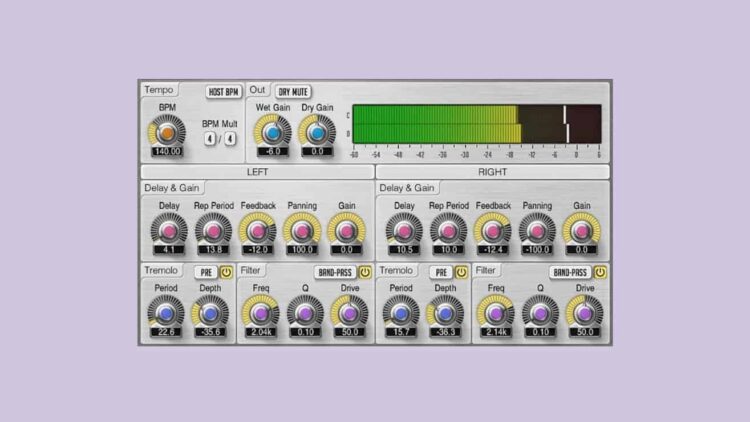750x422 pixels.
Task: Click the BPM Mult denominator 4
Action: pyautogui.click(x=230, y=139)
